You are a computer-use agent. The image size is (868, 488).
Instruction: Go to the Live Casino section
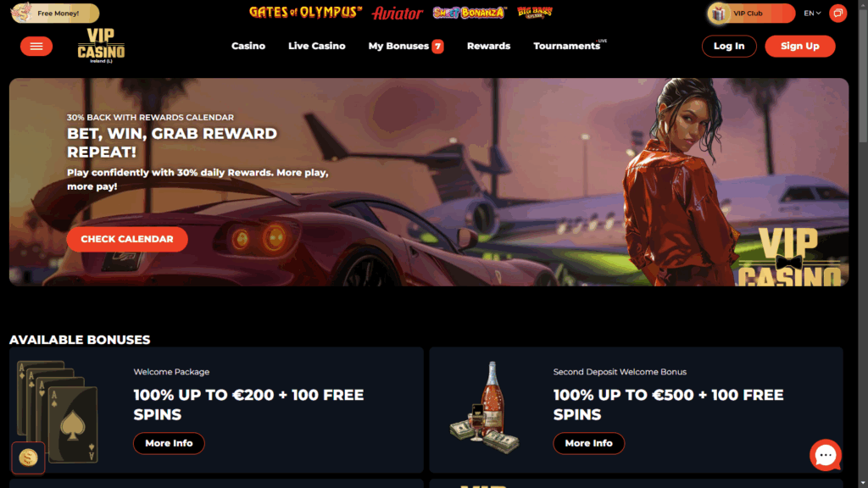(317, 46)
